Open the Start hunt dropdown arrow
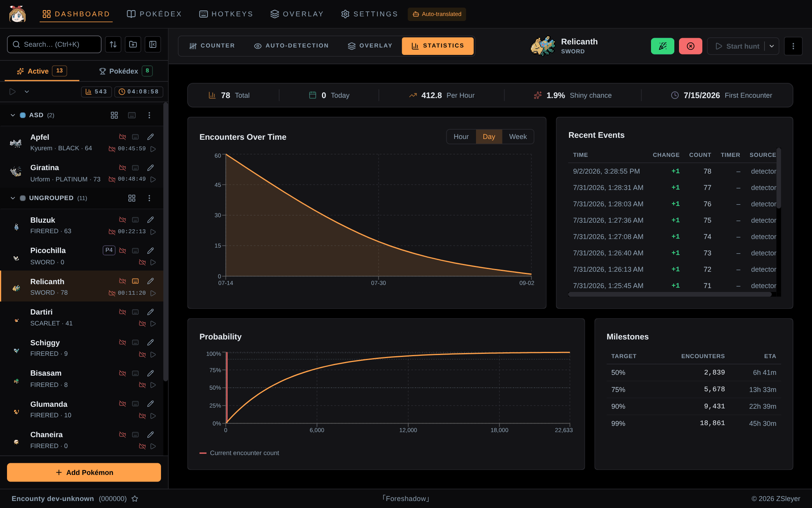The image size is (812, 508). (x=772, y=46)
